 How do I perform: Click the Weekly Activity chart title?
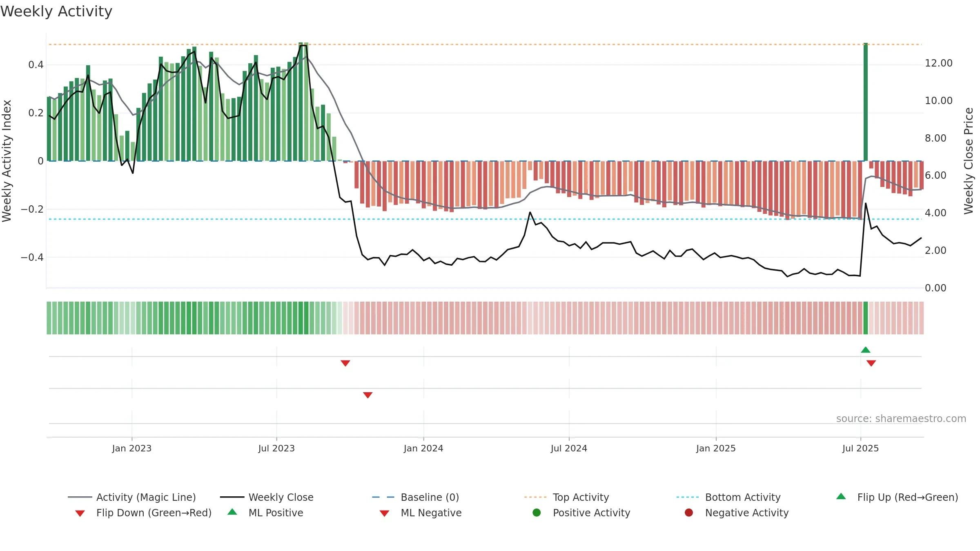coord(56,11)
